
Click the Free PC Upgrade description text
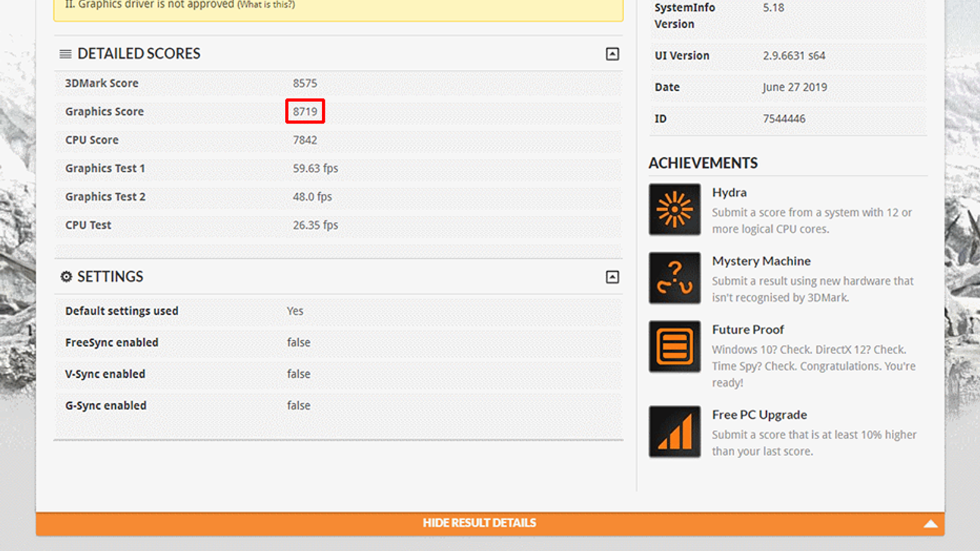click(815, 443)
